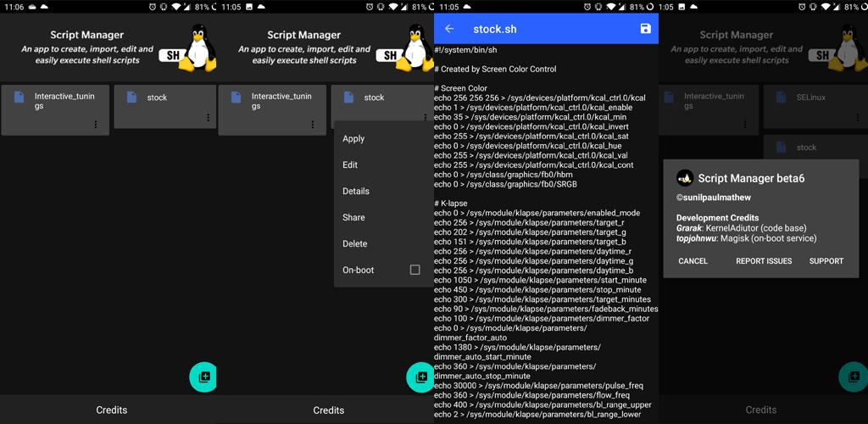Image resolution: width=868 pixels, height=424 pixels.
Task: Click the Script Manager beta6 dialog app icon
Action: pos(685,178)
